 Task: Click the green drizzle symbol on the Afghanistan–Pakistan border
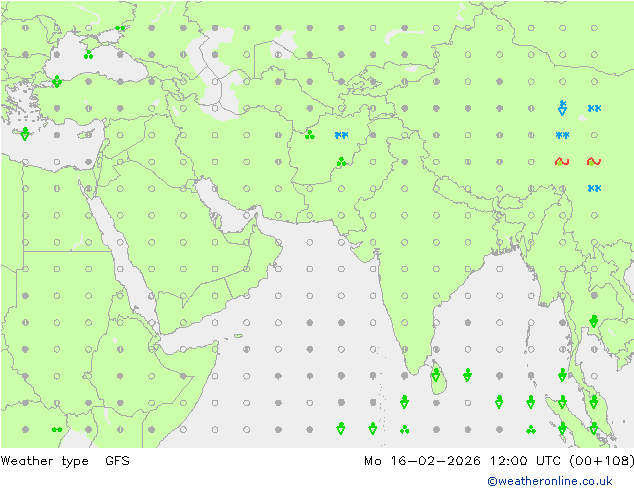[341, 162]
